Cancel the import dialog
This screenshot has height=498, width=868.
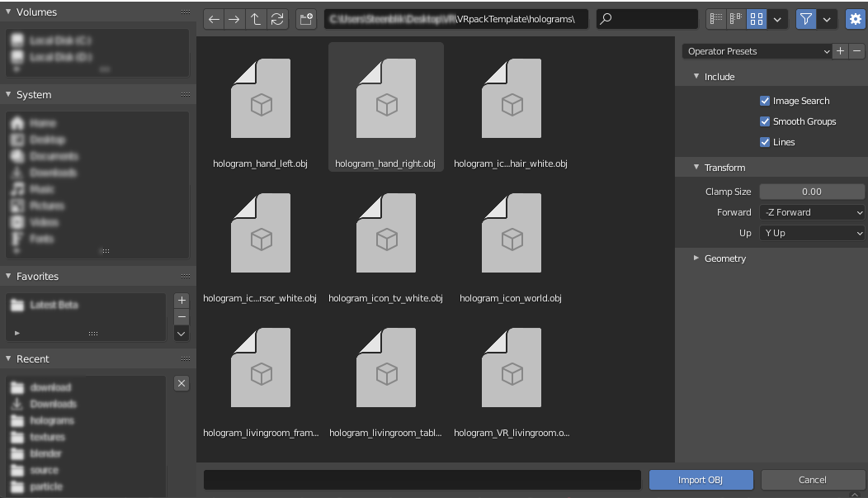[x=812, y=480]
